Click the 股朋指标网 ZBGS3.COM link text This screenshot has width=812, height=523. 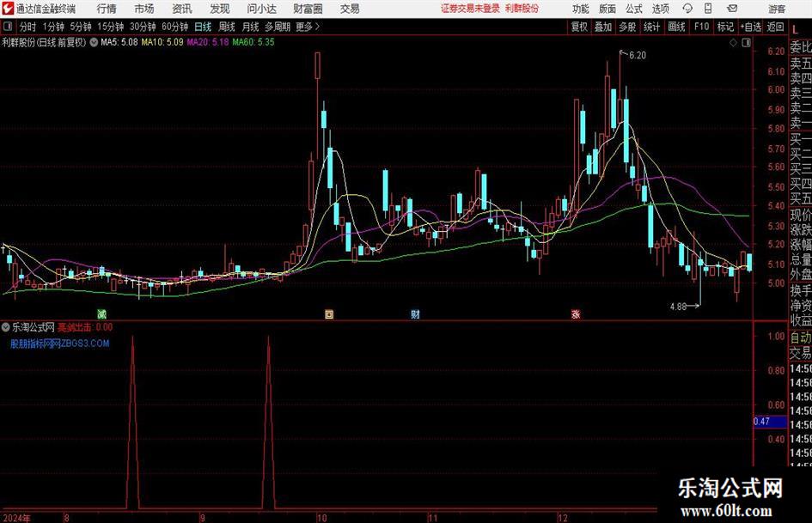tap(60, 344)
